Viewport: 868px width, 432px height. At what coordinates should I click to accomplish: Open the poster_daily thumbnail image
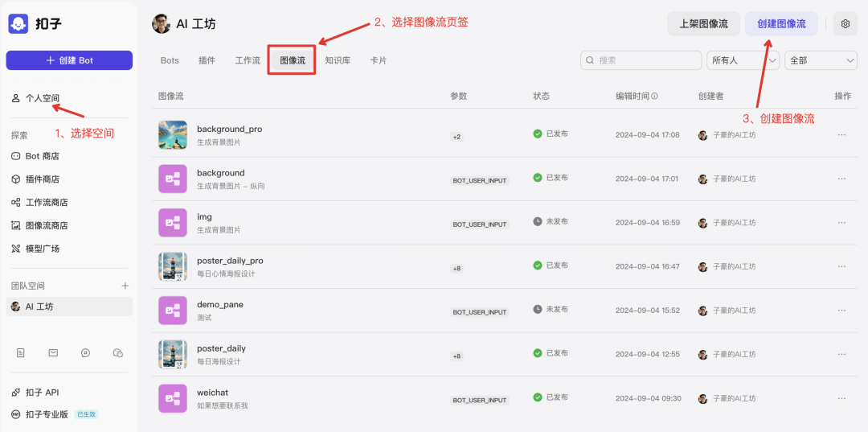point(173,355)
